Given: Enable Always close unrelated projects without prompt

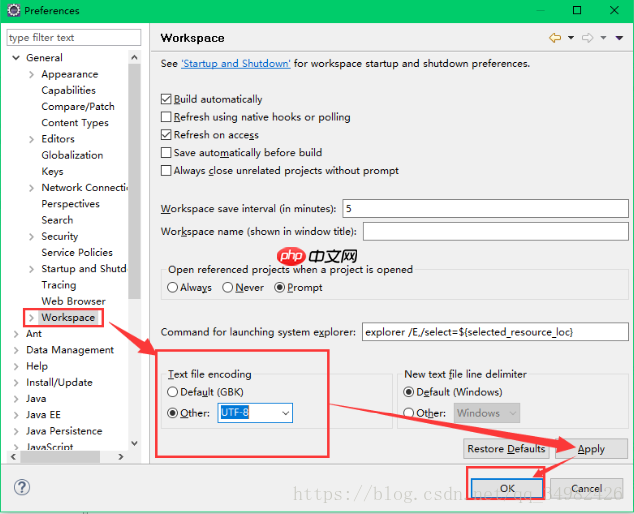Looking at the screenshot, I should point(166,170).
